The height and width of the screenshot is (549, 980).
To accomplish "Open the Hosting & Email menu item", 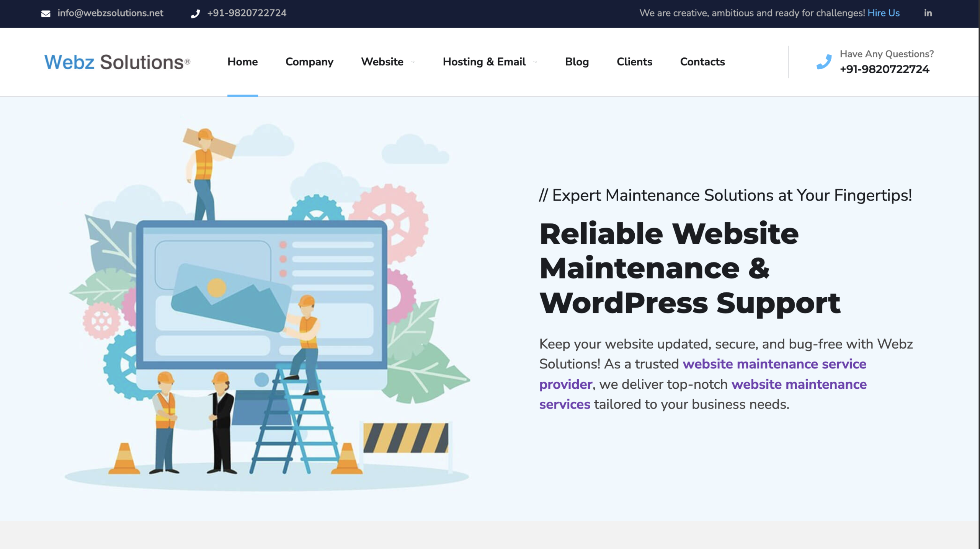I will [484, 62].
